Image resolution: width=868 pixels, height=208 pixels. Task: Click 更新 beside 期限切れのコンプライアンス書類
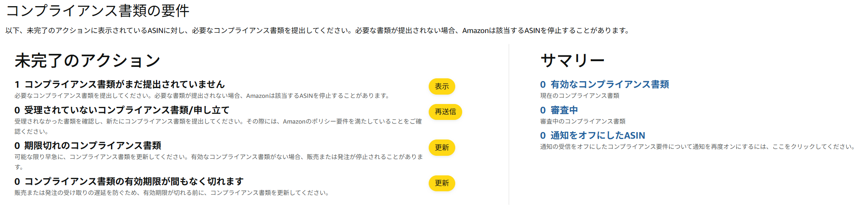[x=441, y=147]
